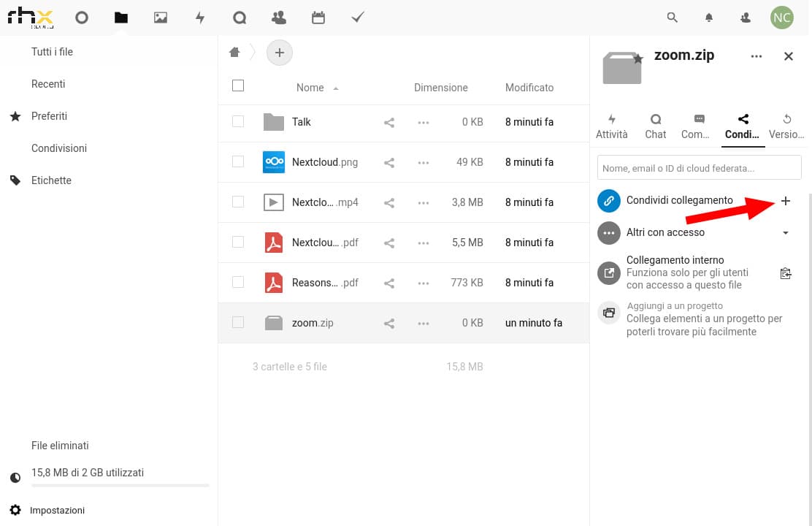Open Tutti i file in sidebar
The width and height of the screenshot is (812, 526).
pos(52,52)
